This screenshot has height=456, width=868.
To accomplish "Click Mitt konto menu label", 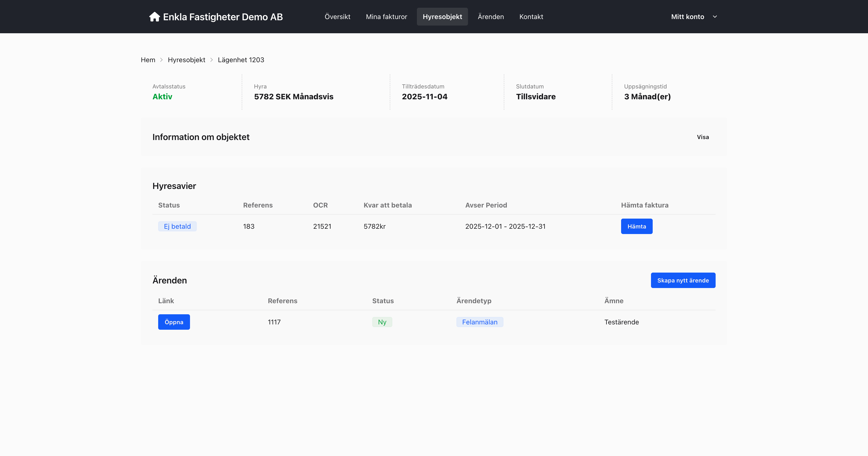I will tap(687, 16).
